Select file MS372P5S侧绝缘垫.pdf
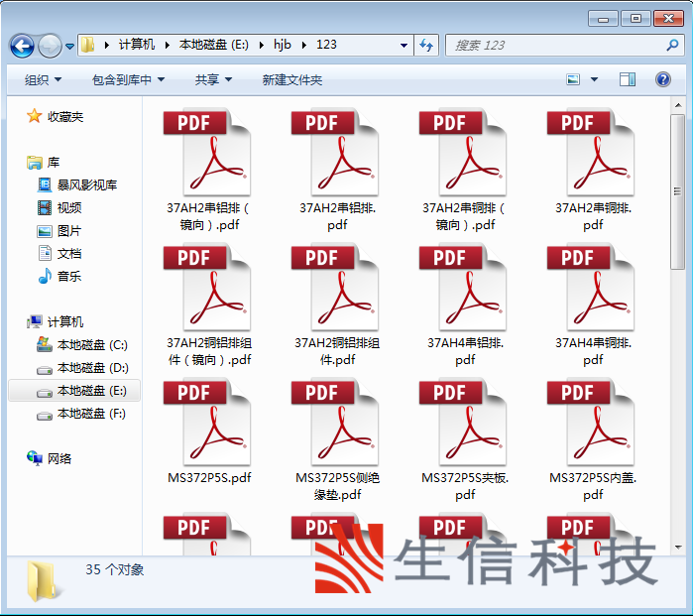Image resolution: width=693 pixels, height=616 pixels. click(337, 439)
